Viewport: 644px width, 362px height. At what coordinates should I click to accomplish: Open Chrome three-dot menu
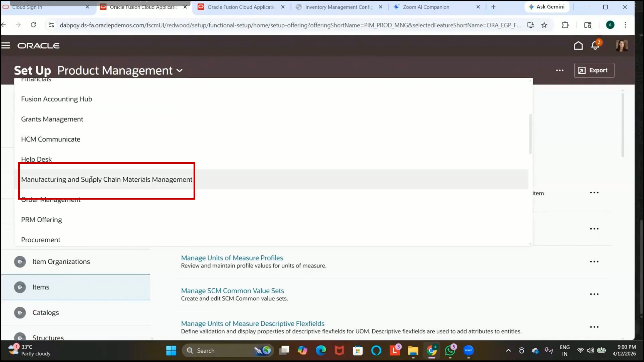tap(625, 25)
